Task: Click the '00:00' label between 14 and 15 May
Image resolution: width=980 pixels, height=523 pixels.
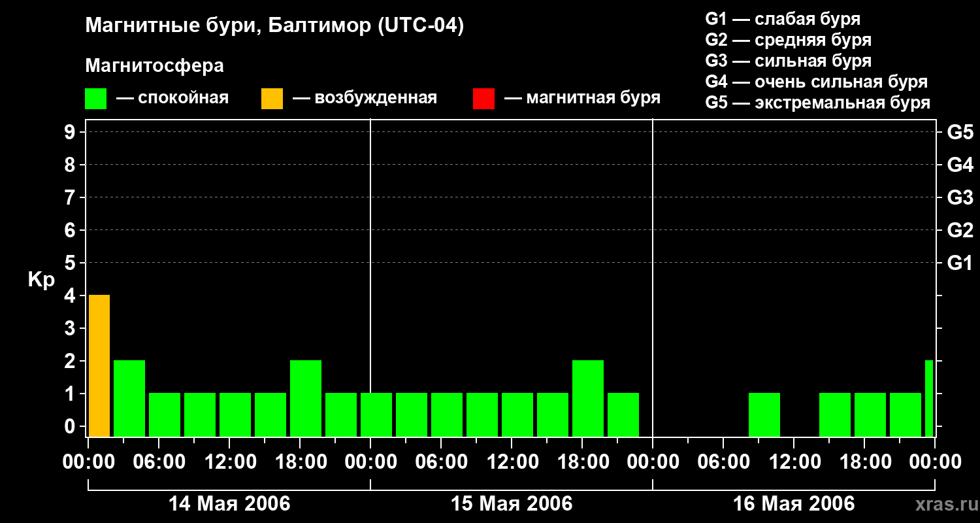Action: pyautogui.click(x=370, y=462)
